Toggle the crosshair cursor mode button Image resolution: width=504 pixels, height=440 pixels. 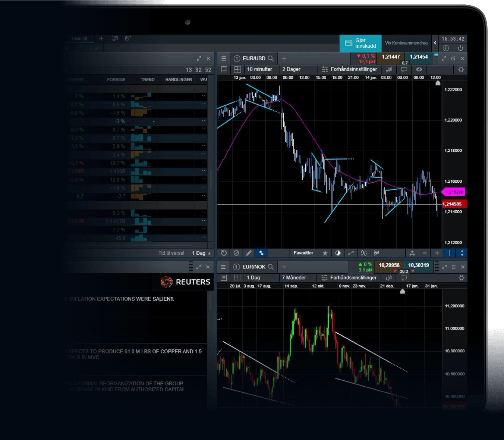pyautogui.click(x=450, y=253)
